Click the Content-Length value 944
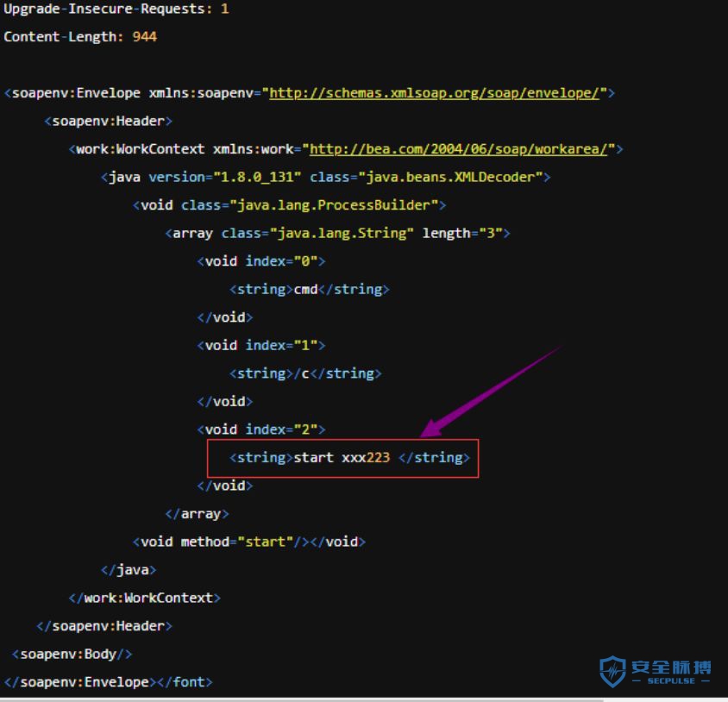 click(144, 37)
